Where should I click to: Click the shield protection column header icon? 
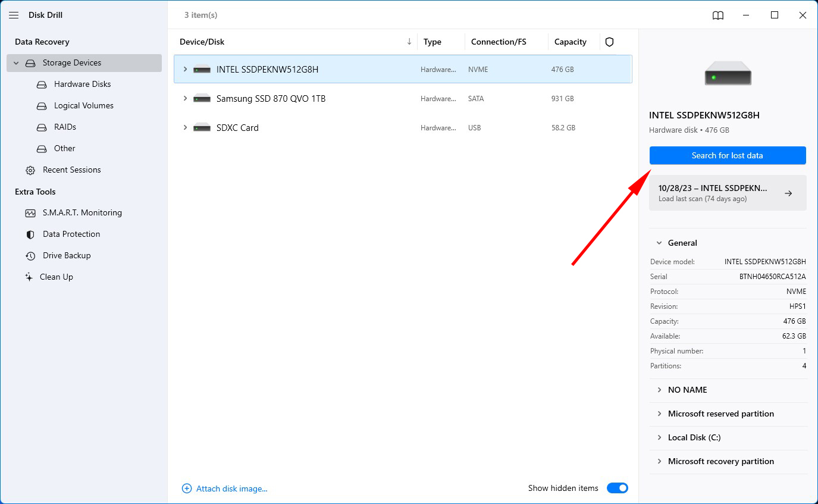609,42
